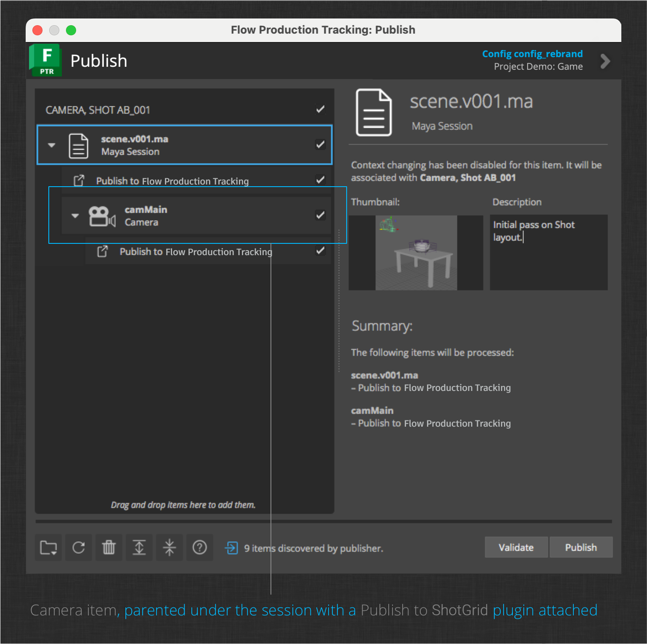The height and width of the screenshot is (644, 647).
Task: Click the refresh items icon
Action: pyautogui.click(x=79, y=548)
